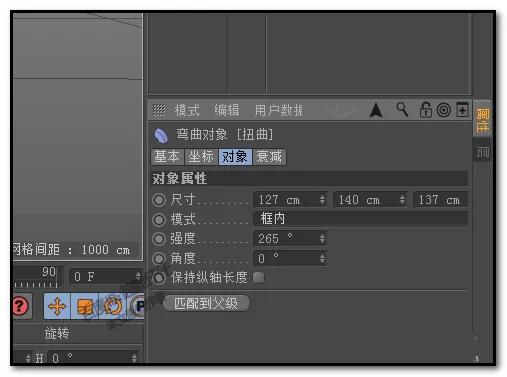
Task: Enable the 保持纵轴长度 checkbox
Action: click(x=258, y=277)
